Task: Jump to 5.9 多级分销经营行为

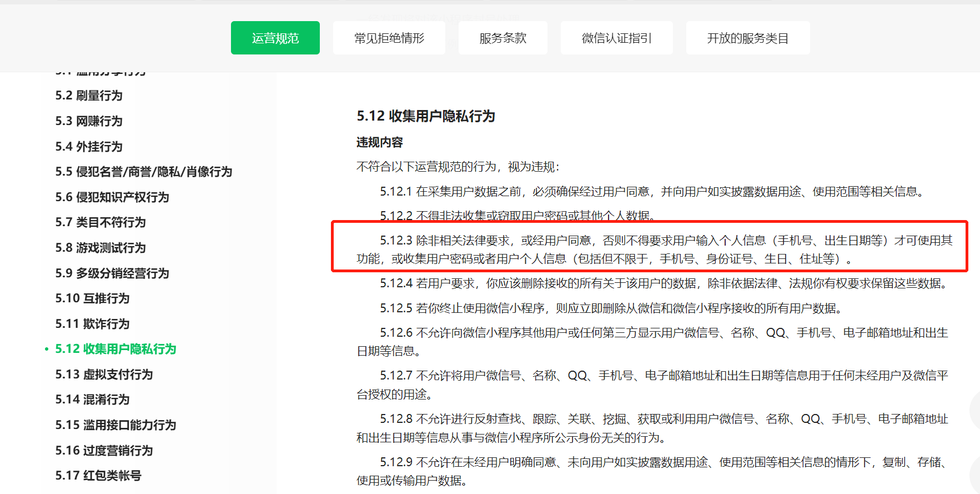Action: click(112, 273)
